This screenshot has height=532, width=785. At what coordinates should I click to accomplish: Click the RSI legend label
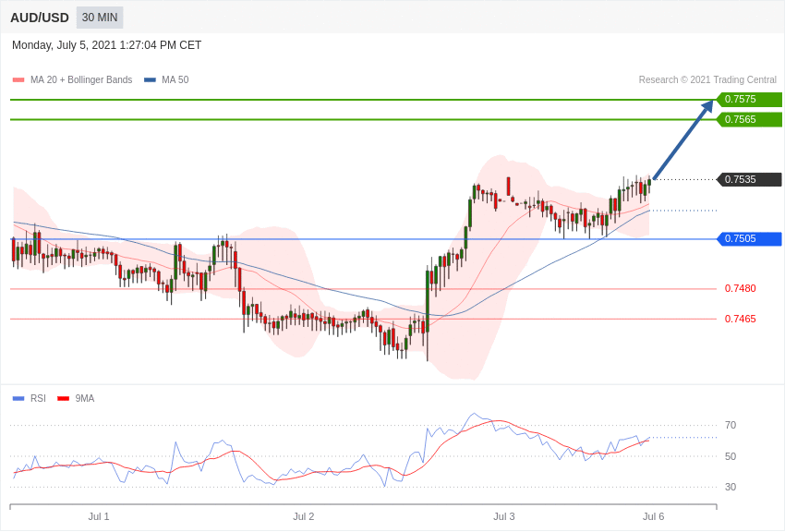pyautogui.click(x=38, y=398)
